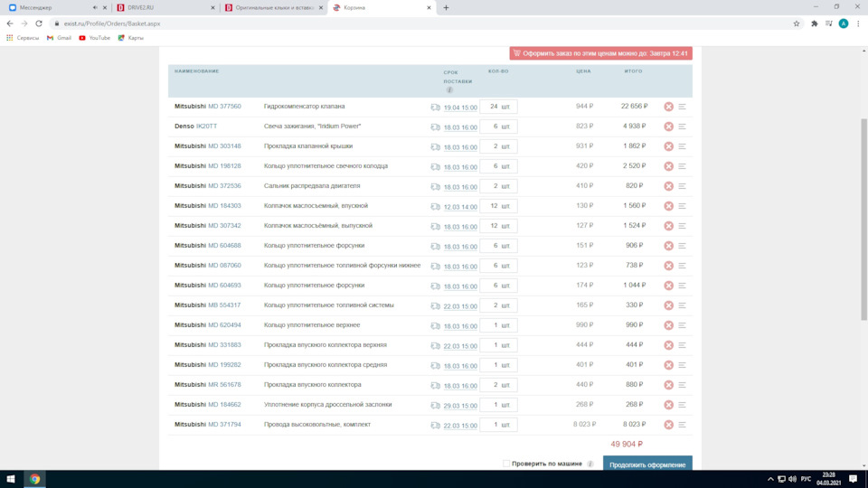Delete the Denso IK20TT spark plug row
868x488 pixels.
tap(669, 127)
